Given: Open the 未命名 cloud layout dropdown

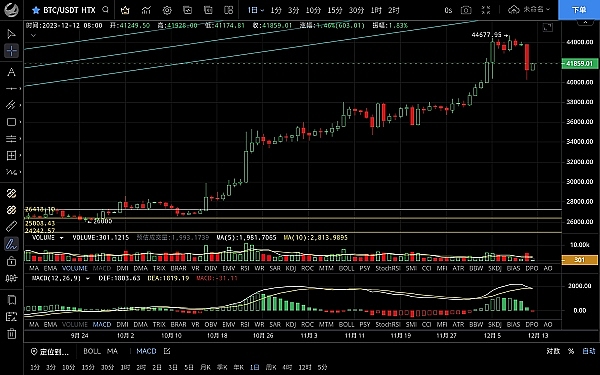Looking at the screenshot, I should click(x=529, y=10).
